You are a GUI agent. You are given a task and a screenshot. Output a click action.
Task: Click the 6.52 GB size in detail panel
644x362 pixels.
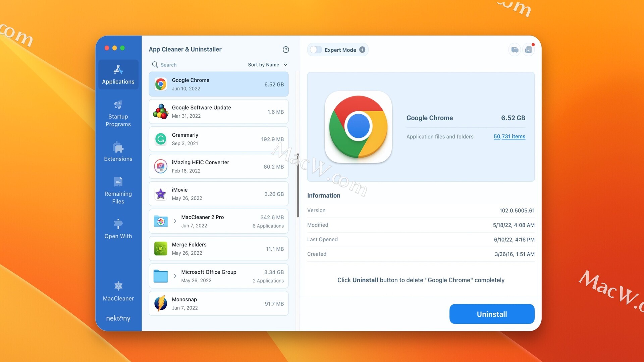click(513, 118)
